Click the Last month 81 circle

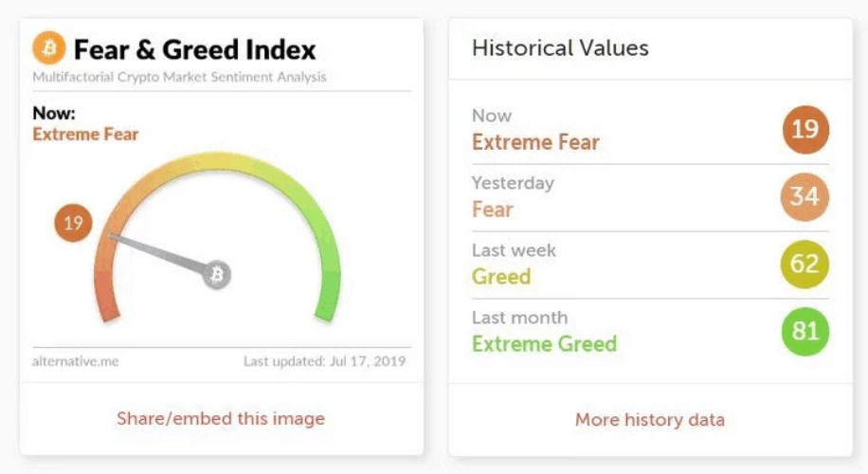[805, 332]
